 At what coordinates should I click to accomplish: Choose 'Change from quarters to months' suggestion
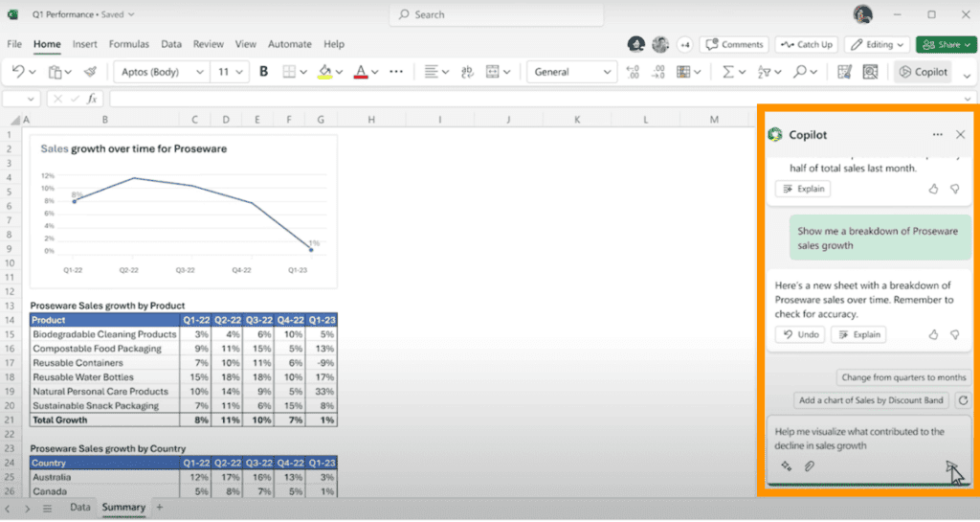[903, 377]
